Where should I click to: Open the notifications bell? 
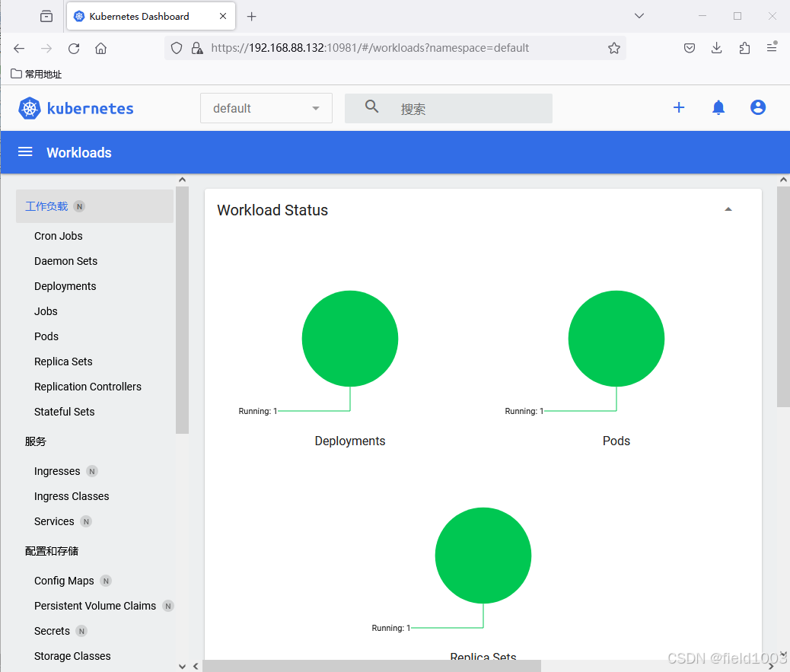click(718, 107)
